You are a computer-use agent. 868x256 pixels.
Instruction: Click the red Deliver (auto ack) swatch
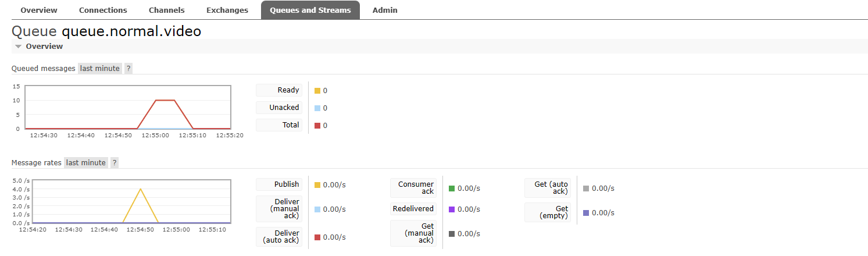pyautogui.click(x=317, y=237)
